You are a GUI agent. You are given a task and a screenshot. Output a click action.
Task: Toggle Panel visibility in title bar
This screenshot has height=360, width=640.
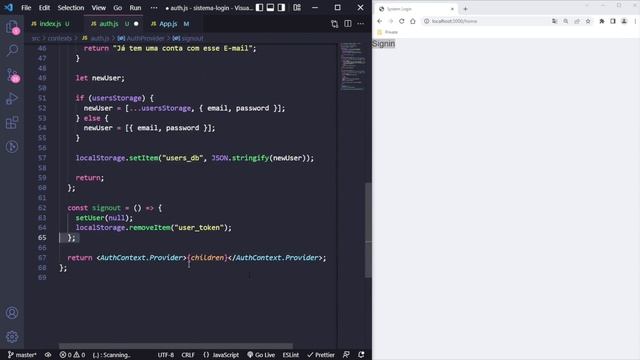click(x=270, y=7)
